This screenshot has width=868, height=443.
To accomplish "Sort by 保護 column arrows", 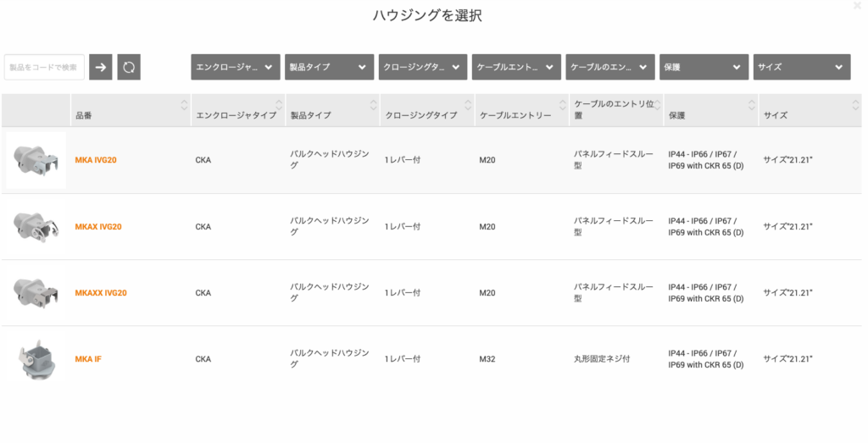I will tap(752, 104).
